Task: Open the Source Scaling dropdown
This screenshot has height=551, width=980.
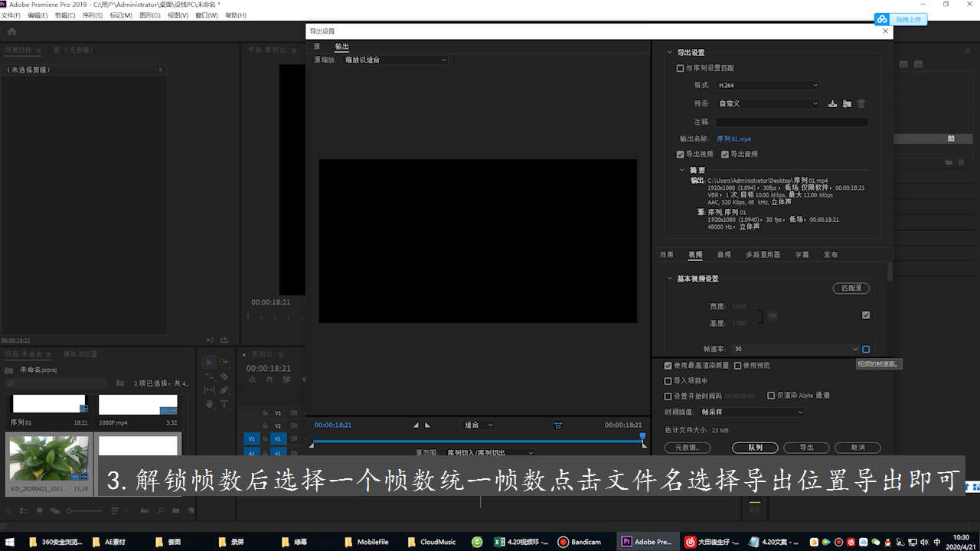Action: coord(395,60)
